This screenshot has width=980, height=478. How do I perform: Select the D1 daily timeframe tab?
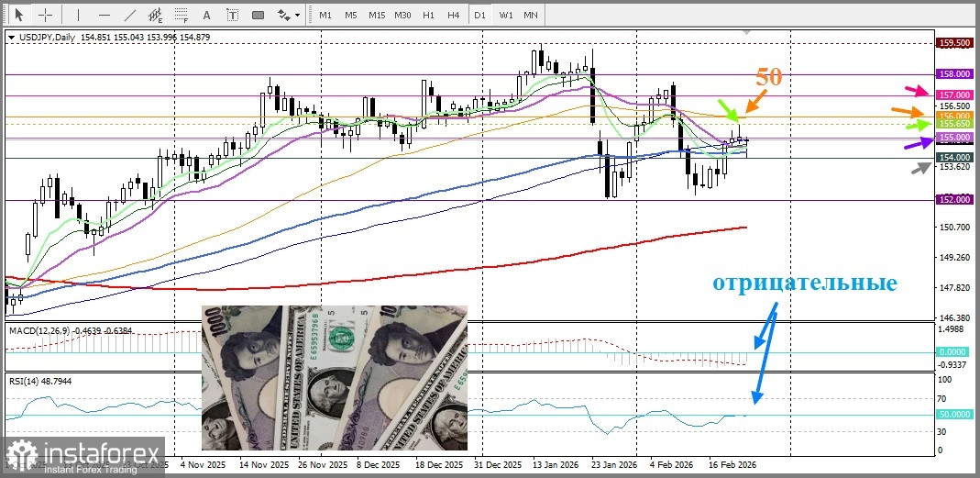[479, 15]
